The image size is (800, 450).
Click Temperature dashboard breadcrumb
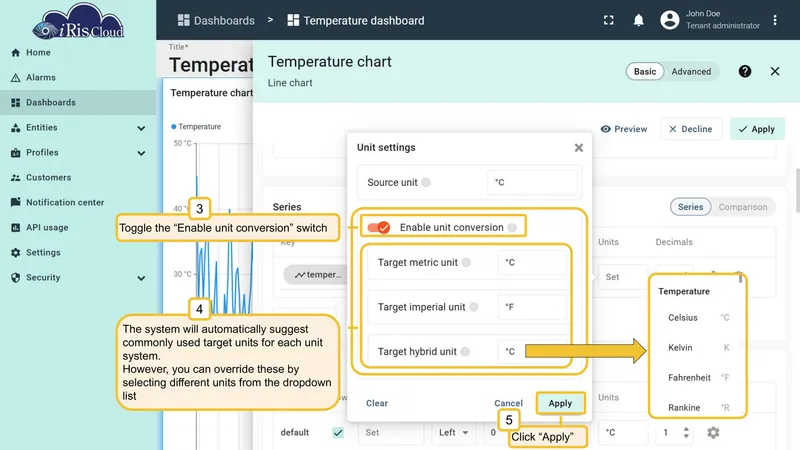(x=356, y=20)
